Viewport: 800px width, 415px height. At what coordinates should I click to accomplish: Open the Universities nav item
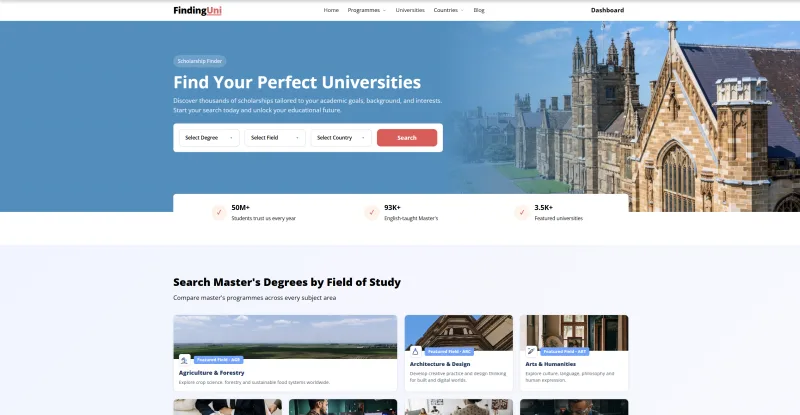pyautogui.click(x=410, y=10)
